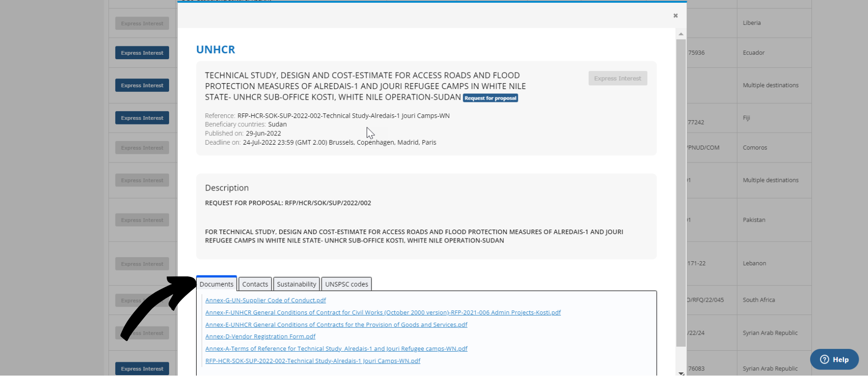
Task: Open the Sustainability tab
Action: point(296,284)
